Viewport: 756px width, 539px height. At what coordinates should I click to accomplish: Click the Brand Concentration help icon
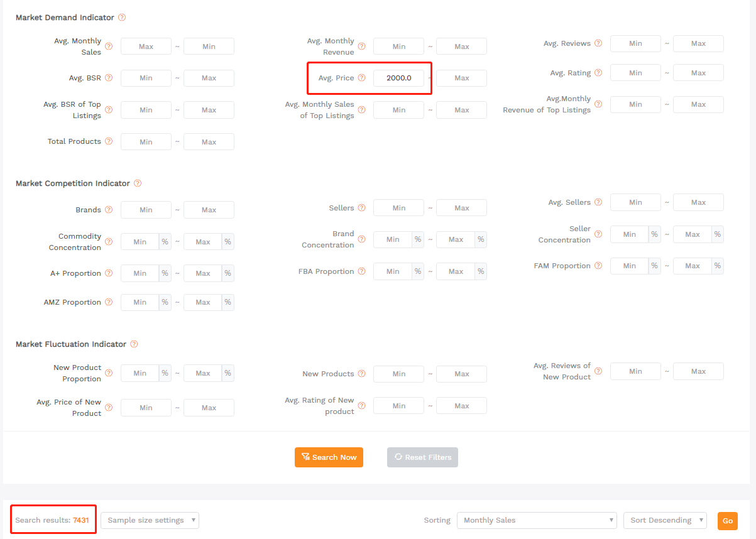point(361,239)
